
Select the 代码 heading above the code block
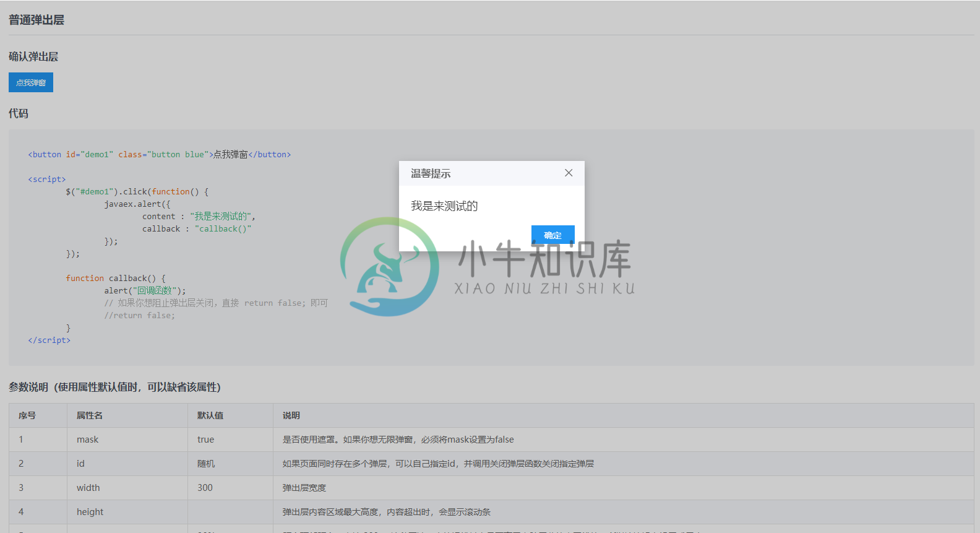(19, 113)
